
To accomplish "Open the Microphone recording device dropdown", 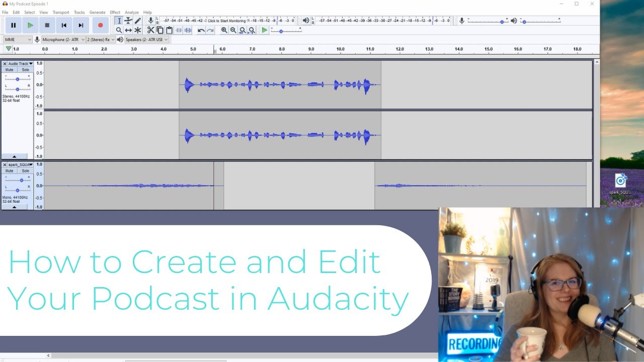I will 63,39.
